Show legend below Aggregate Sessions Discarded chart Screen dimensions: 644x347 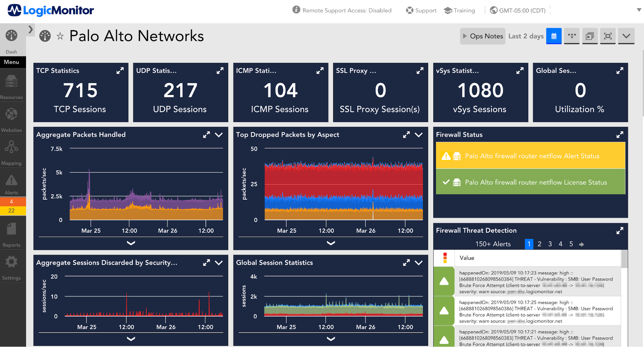click(x=131, y=339)
